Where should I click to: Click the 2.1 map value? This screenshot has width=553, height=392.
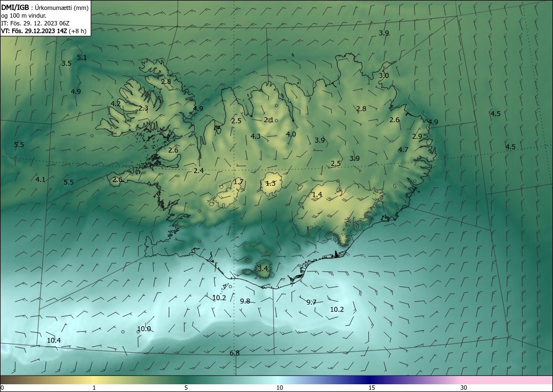[x=269, y=120]
